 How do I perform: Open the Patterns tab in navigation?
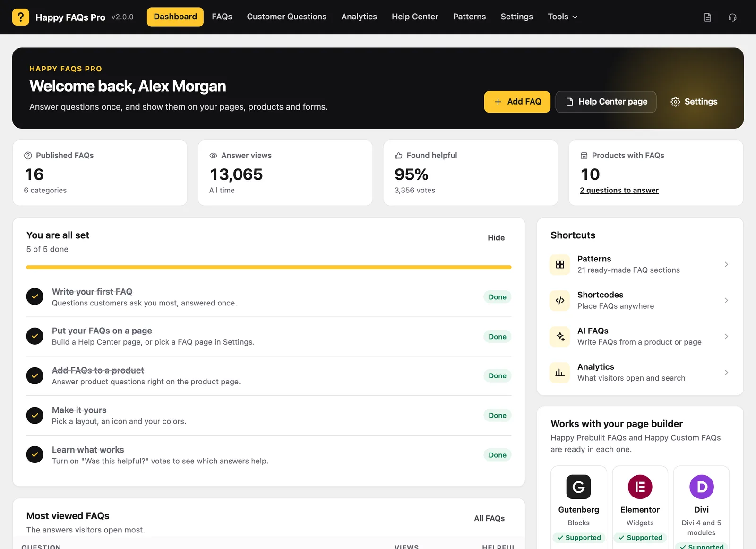(x=469, y=17)
